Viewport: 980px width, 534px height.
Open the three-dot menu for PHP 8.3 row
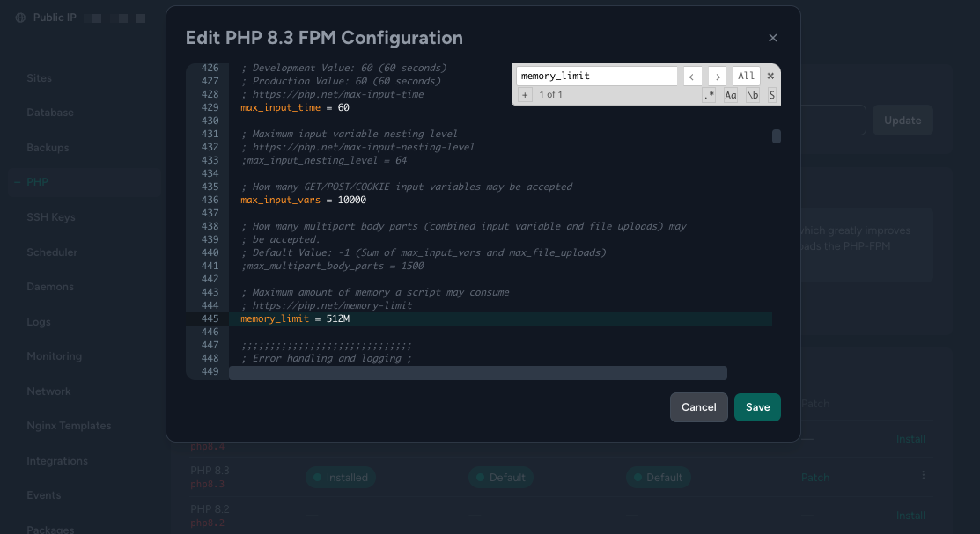pyautogui.click(x=923, y=476)
